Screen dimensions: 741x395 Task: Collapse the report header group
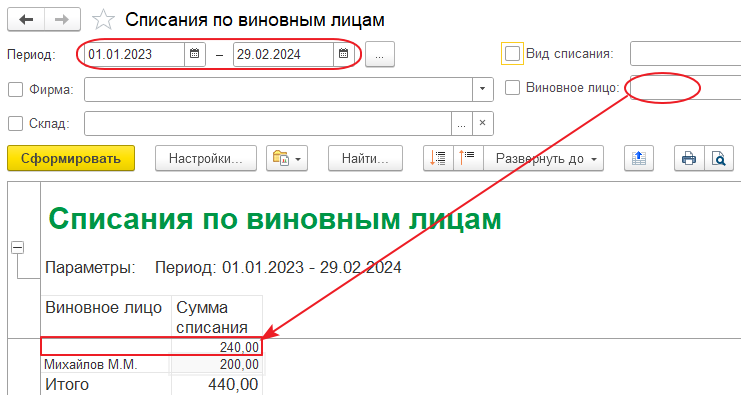click(x=17, y=247)
